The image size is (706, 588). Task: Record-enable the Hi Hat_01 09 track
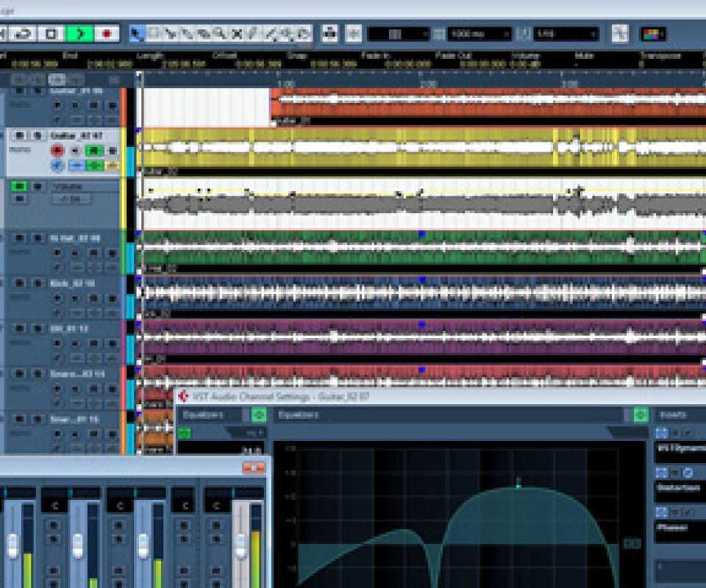coord(57,253)
